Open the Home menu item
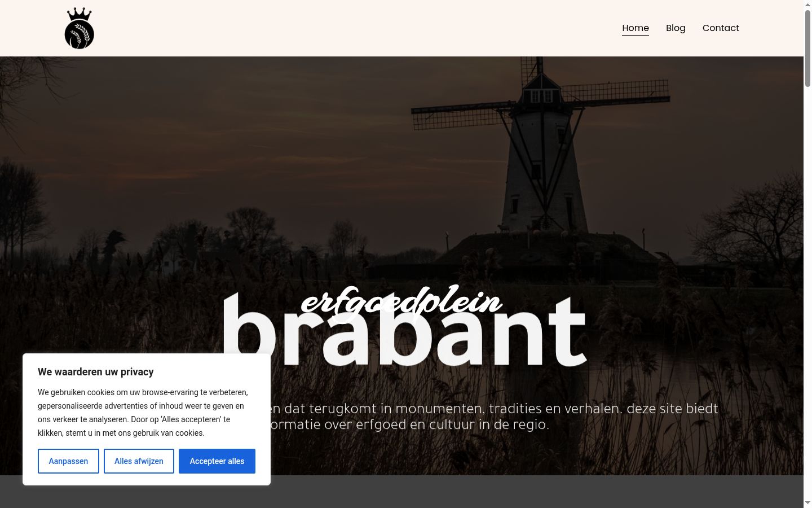This screenshot has width=812, height=508. tap(636, 28)
